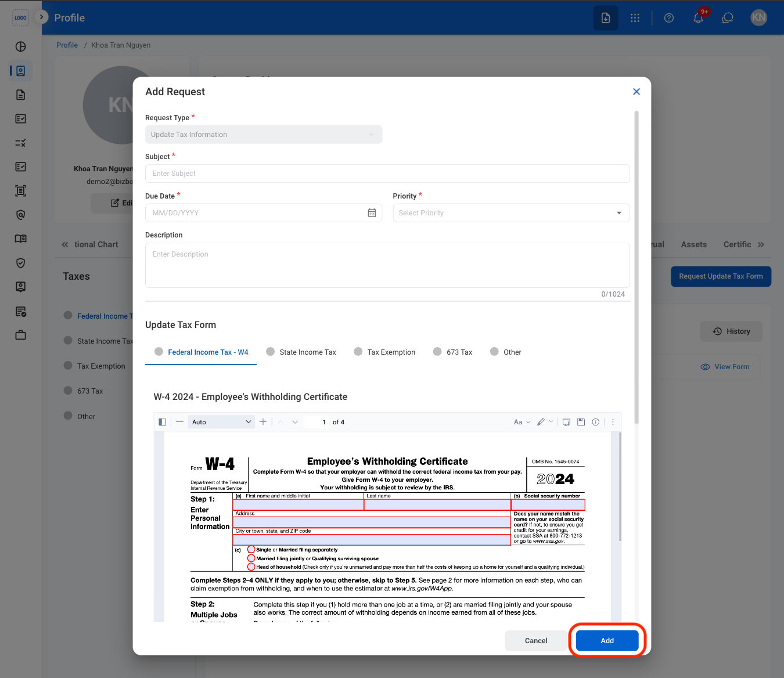The height and width of the screenshot is (678, 784).
Task: Open the Assets tab
Action: coord(693,244)
